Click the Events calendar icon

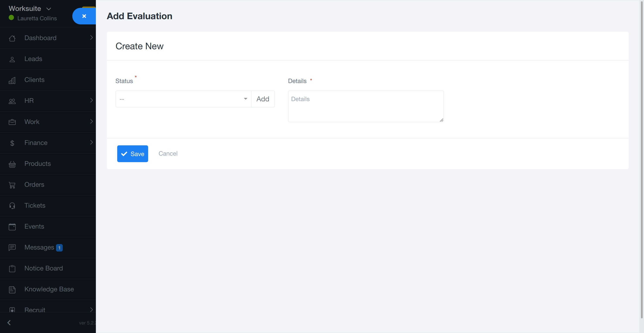(12, 227)
